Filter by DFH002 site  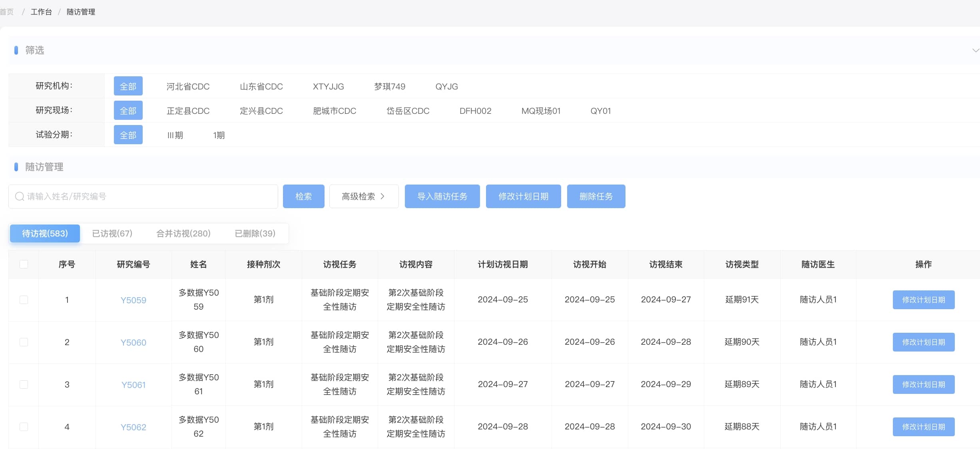476,111
